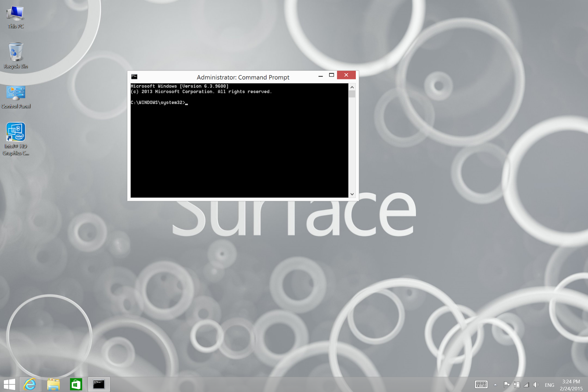Select the Control Panel desktop shortcut
The height and width of the screenshot is (392, 588).
pos(16,97)
